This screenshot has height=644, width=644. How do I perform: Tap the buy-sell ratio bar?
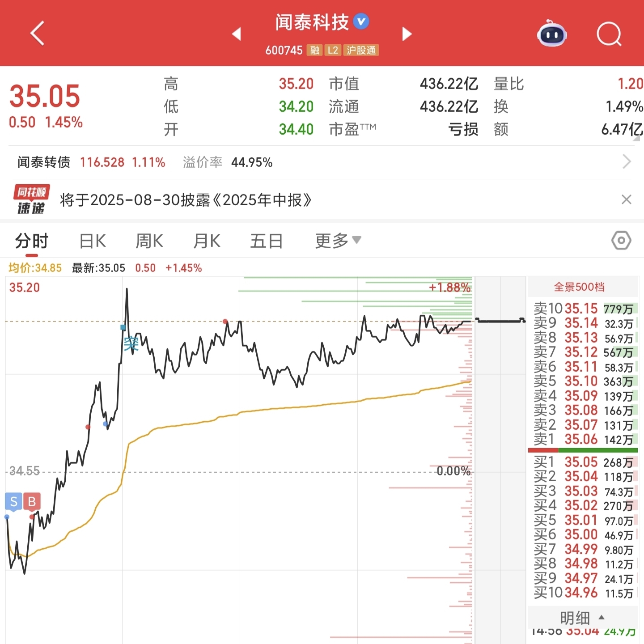(x=583, y=450)
